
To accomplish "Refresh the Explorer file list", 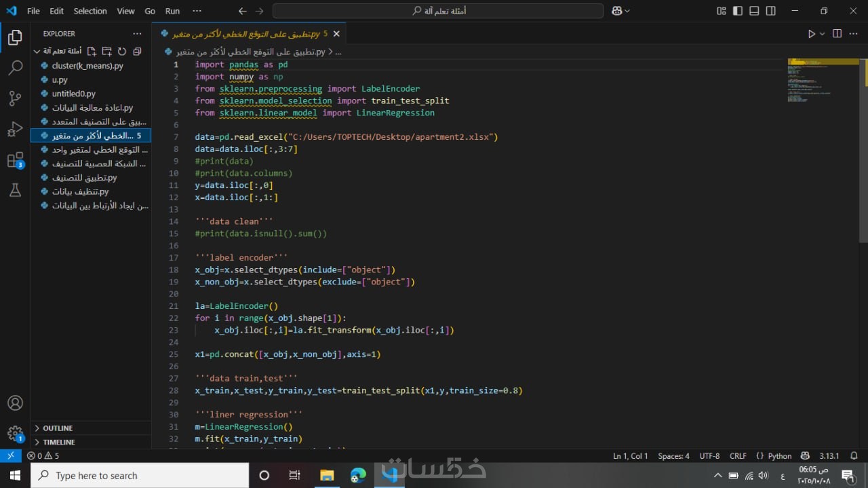I will 122,52.
